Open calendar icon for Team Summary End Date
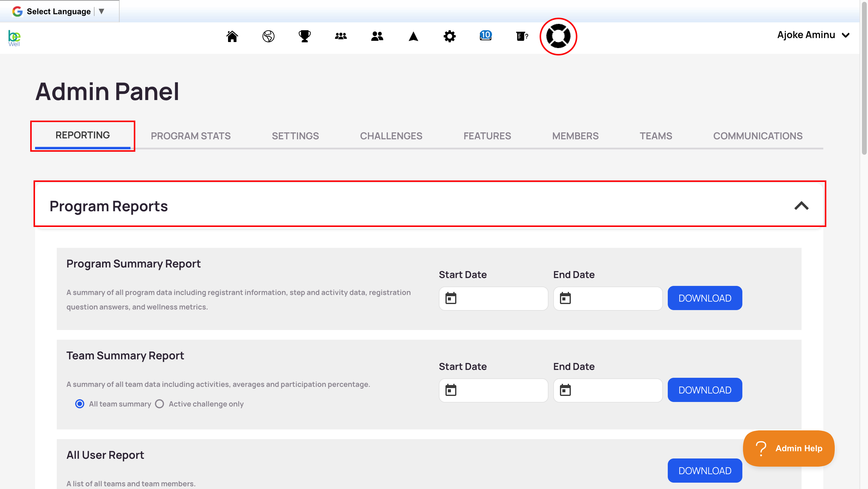The height and width of the screenshot is (489, 868). [565, 390]
